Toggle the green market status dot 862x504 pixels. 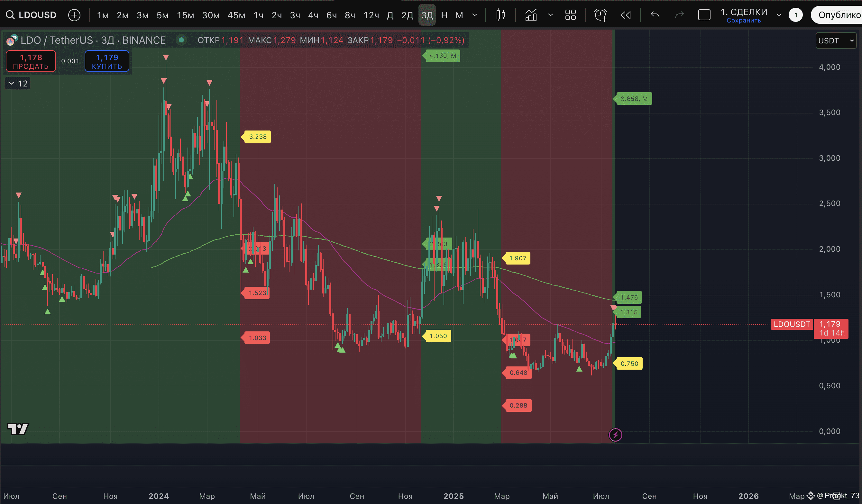click(181, 40)
